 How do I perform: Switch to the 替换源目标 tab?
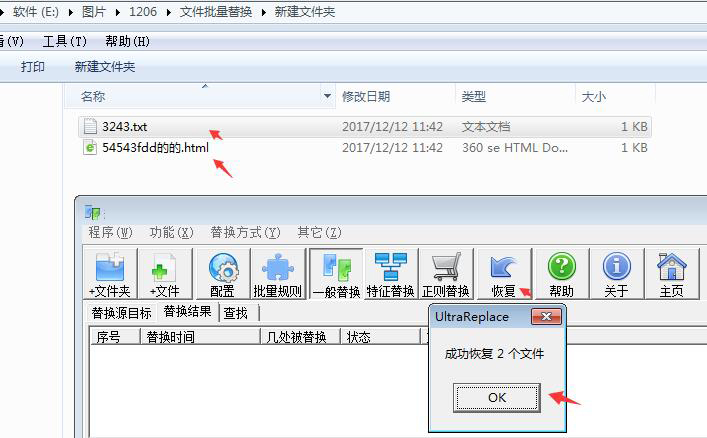click(x=121, y=313)
